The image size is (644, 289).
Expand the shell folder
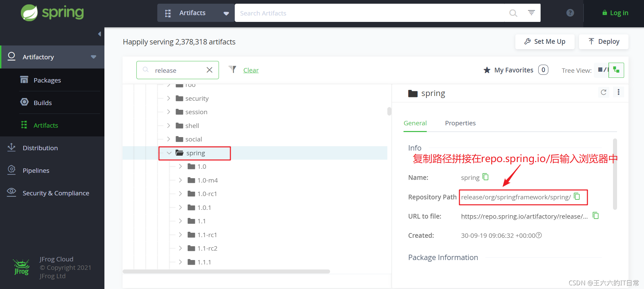pyautogui.click(x=168, y=125)
